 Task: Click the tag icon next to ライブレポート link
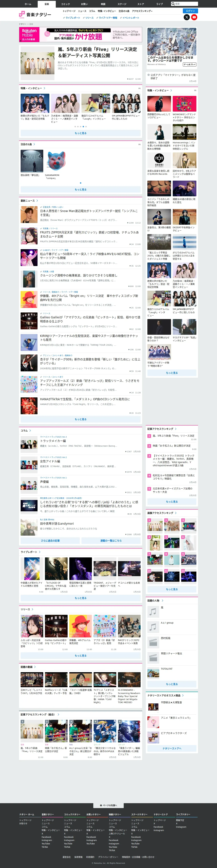click(64, 18)
